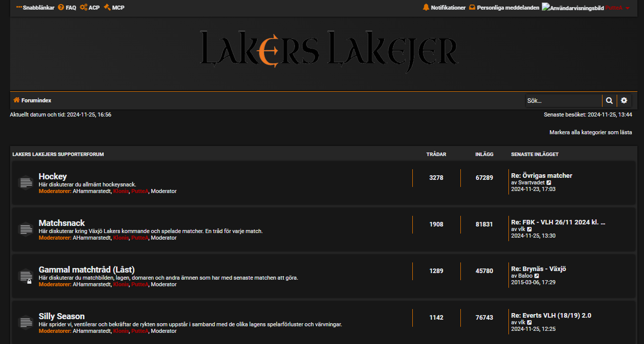Image resolution: width=644 pixels, height=344 pixels.
Task: Open the FAQ page
Action: click(x=67, y=8)
